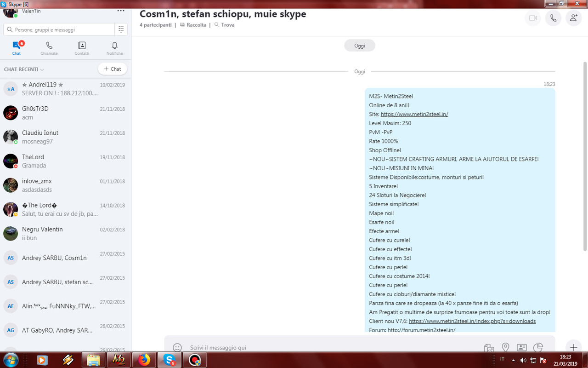This screenshot has height=368, width=588.
Task: Jump to the Oggi date pill
Action: 360,46
